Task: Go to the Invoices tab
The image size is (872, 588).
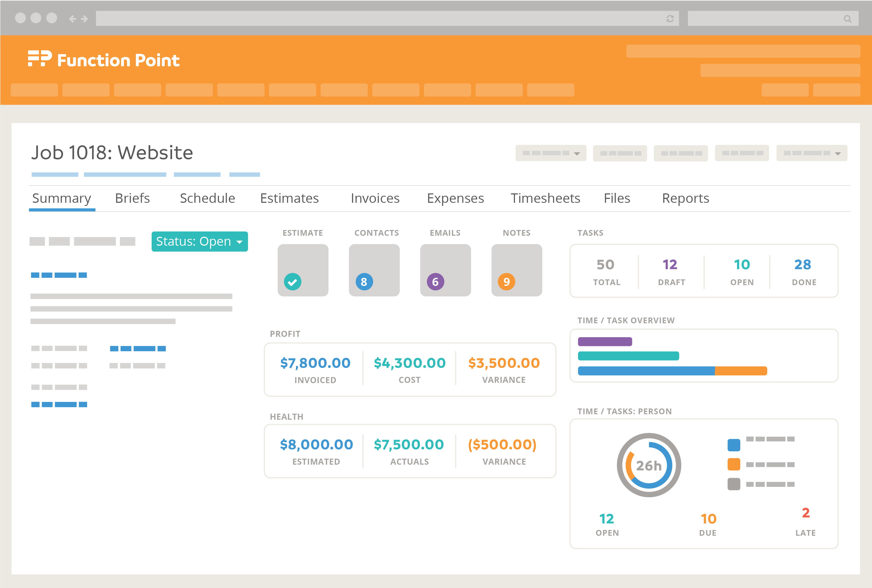Action: (x=375, y=198)
